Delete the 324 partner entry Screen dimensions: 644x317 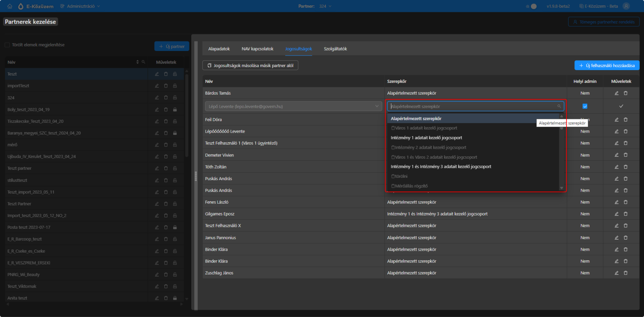point(166,98)
